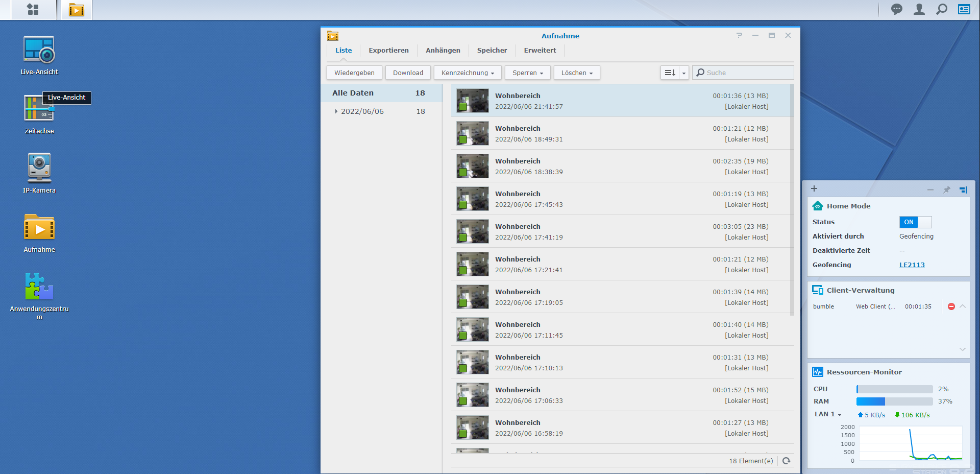Click the Aufnahme taskbar app icon
Viewport: 980px width, 474px height.
tap(77, 10)
